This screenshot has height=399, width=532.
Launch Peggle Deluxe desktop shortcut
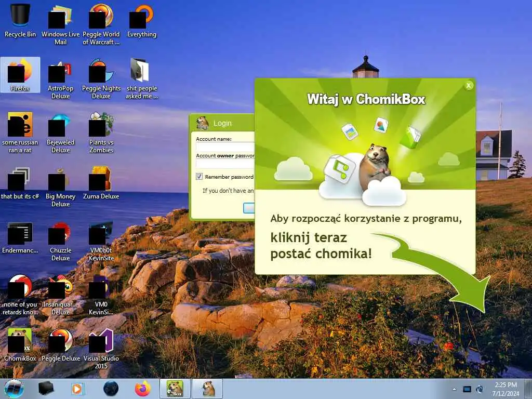tap(60, 345)
